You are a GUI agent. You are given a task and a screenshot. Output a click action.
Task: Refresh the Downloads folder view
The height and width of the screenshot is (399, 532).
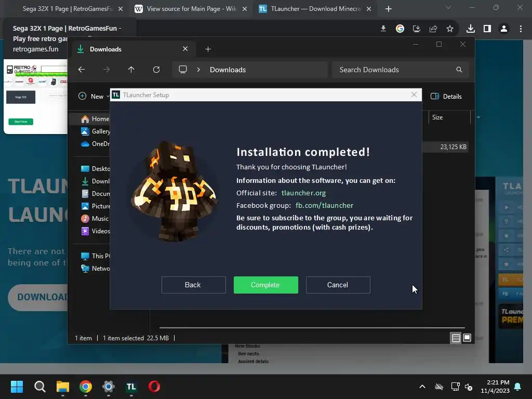(156, 70)
